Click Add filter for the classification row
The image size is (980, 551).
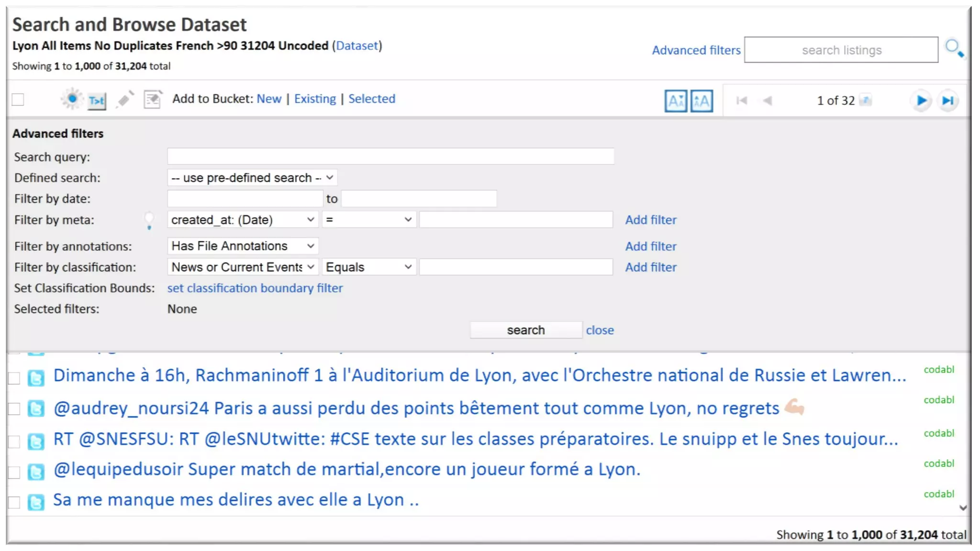[x=651, y=267]
